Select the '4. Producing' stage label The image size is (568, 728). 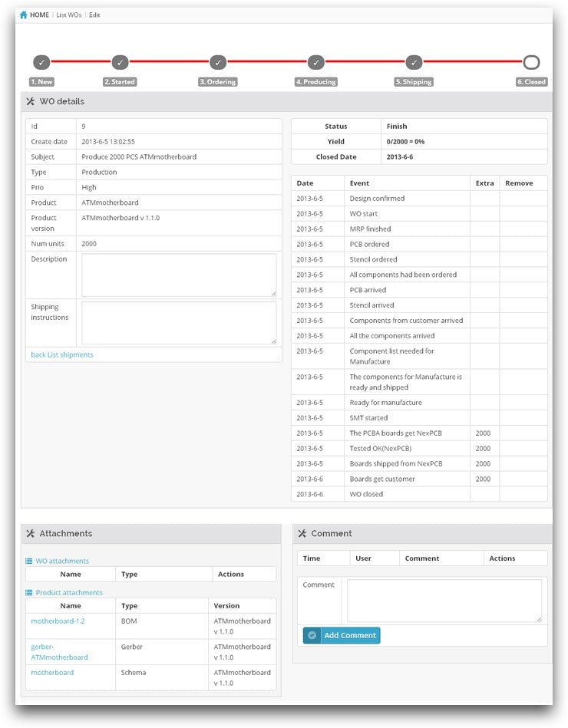click(316, 82)
